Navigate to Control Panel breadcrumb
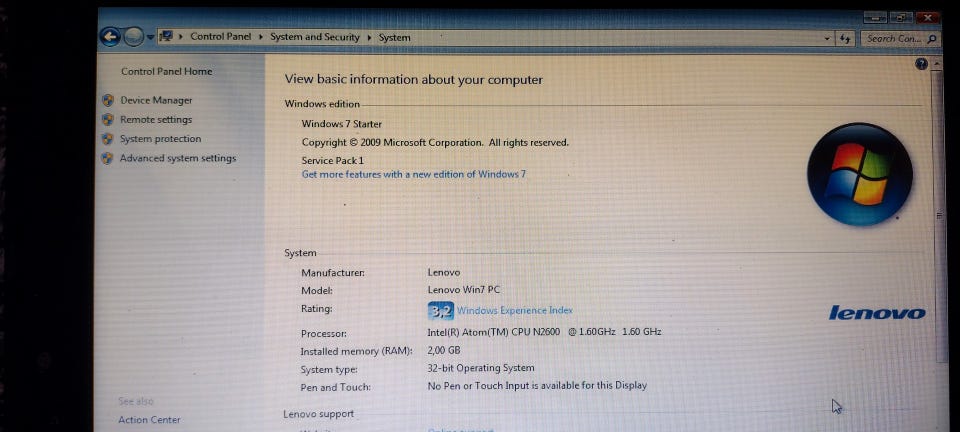960x432 pixels. click(x=220, y=37)
